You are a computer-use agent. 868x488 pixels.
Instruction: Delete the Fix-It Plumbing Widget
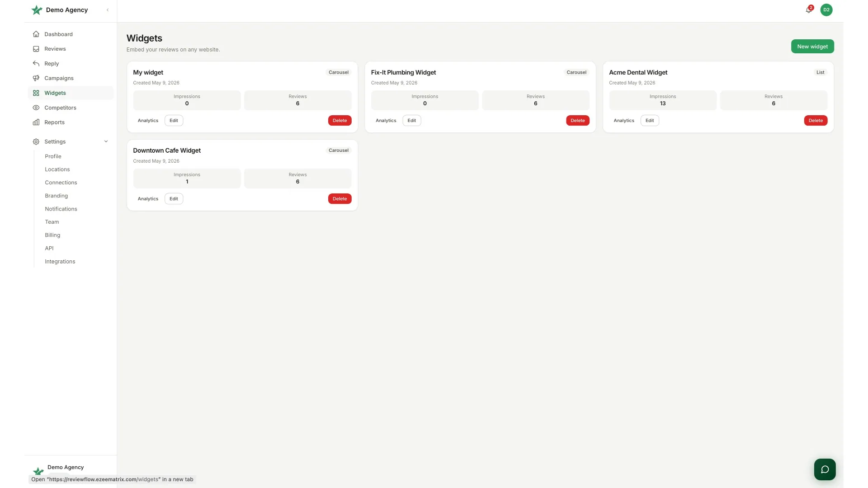(x=578, y=121)
